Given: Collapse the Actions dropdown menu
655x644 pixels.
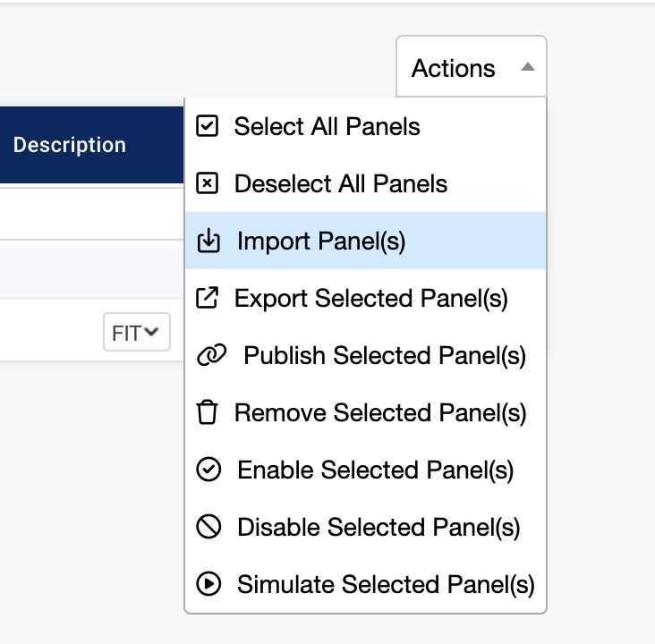Looking at the screenshot, I should click(471, 68).
